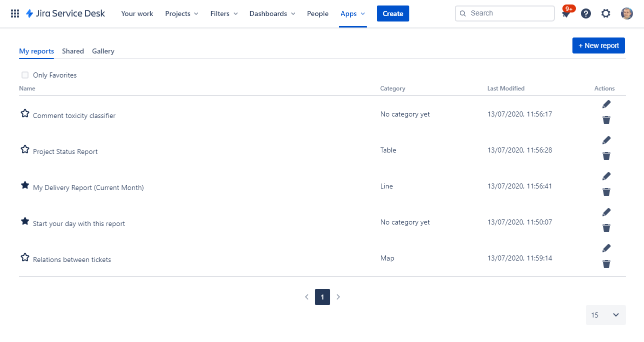The width and height of the screenshot is (644, 342).
Task: Delete My Delivery Report (Current Month)
Action: pyautogui.click(x=606, y=192)
